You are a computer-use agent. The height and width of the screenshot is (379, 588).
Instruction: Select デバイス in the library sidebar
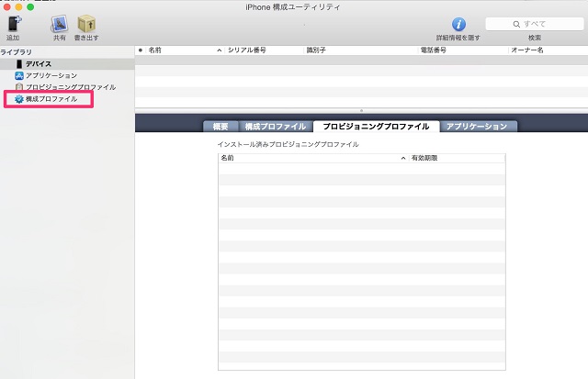(x=67, y=64)
